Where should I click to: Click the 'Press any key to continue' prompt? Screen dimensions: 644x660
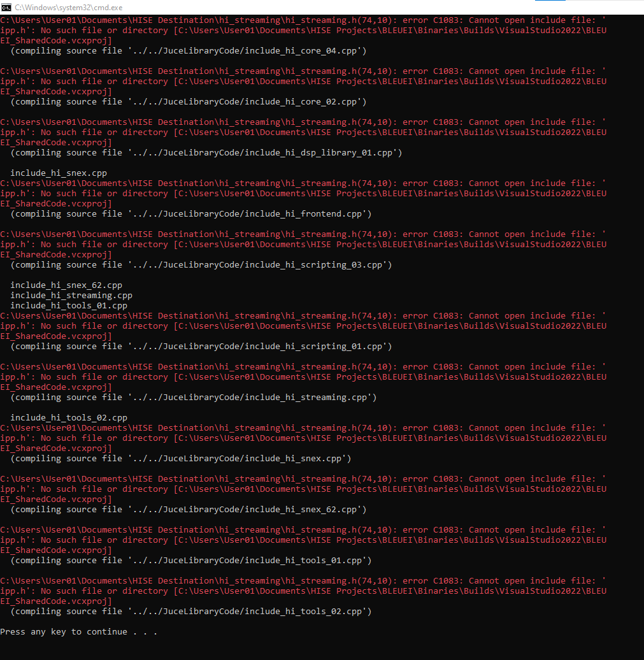[x=79, y=632]
